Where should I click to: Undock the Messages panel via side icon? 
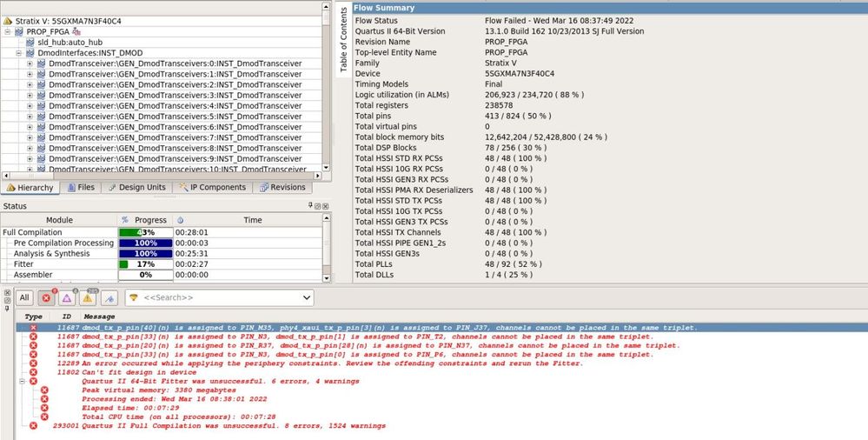point(7,300)
